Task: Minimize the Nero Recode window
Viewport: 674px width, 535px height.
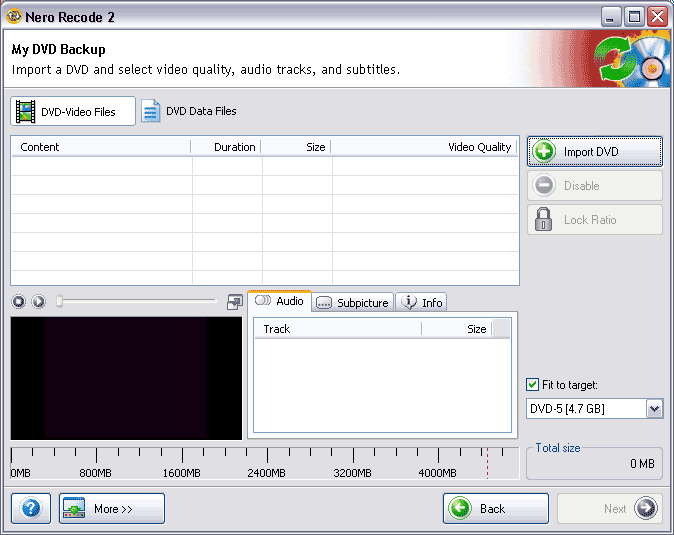Action: point(610,17)
